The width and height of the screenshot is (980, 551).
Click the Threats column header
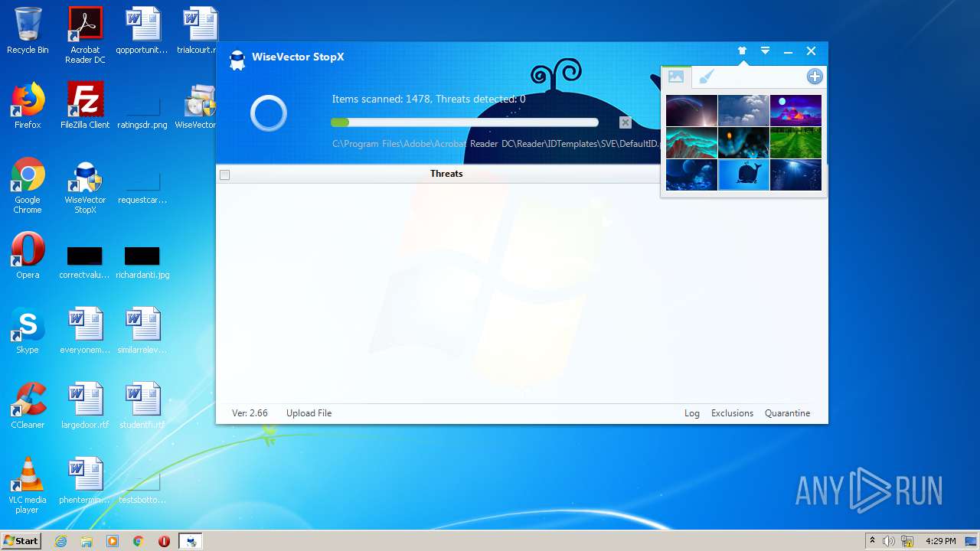[x=446, y=174]
